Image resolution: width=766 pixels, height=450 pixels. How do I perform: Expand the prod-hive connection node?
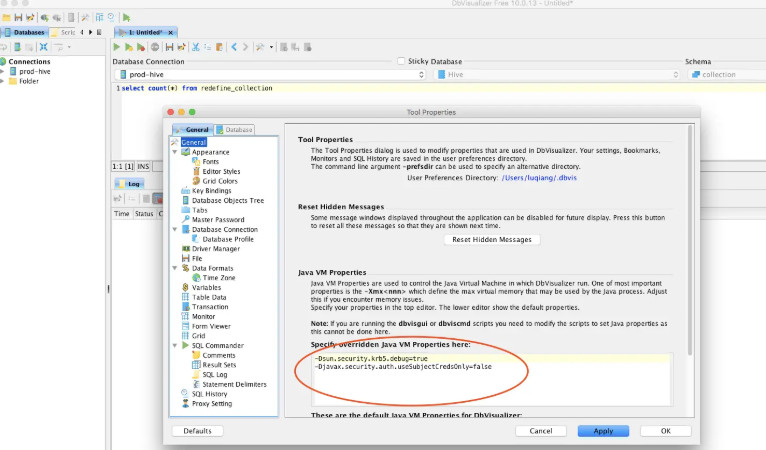(x=2, y=71)
